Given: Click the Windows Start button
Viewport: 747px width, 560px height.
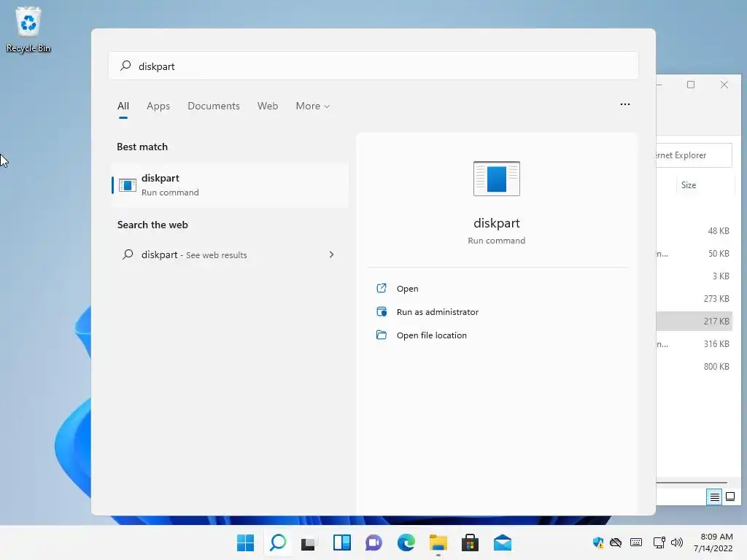Looking at the screenshot, I should point(245,542).
